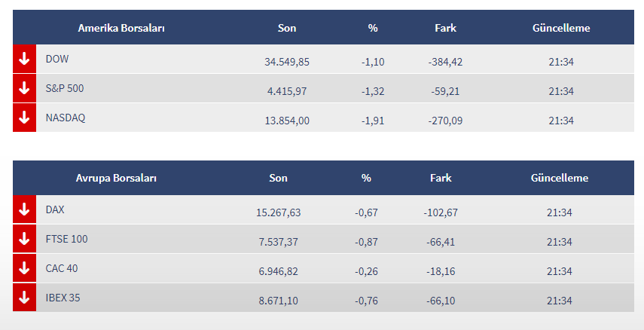Click the Son column header in Amerika table

click(287, 28)
